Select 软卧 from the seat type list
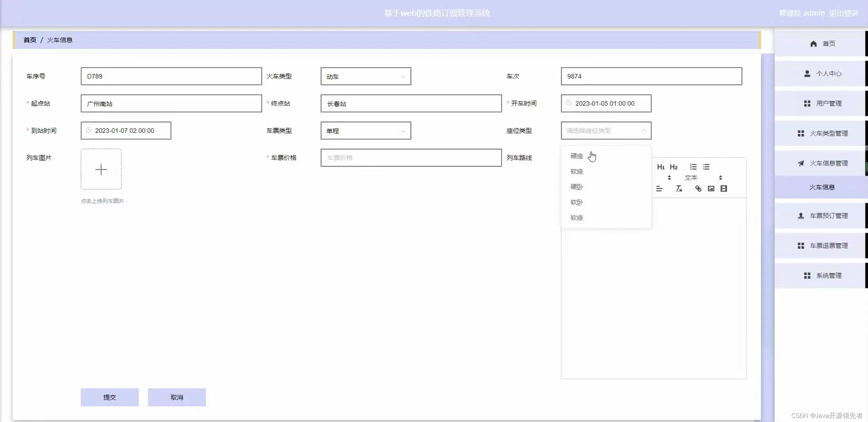 [x=606, y=202]
